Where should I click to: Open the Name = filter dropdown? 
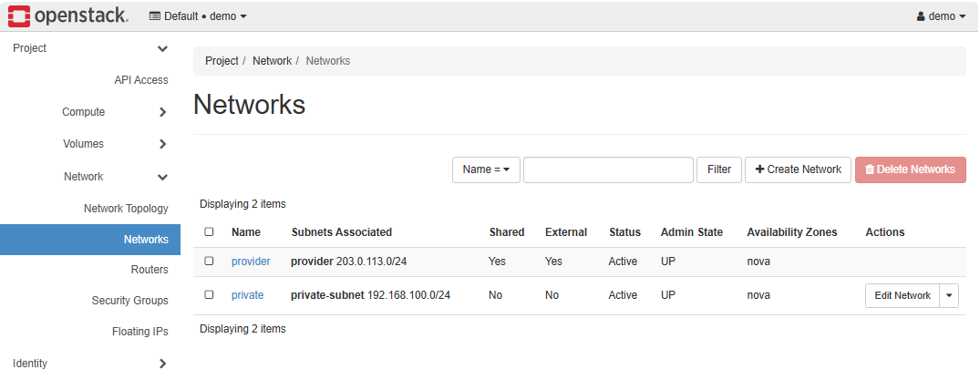click(x=486, y=169)
